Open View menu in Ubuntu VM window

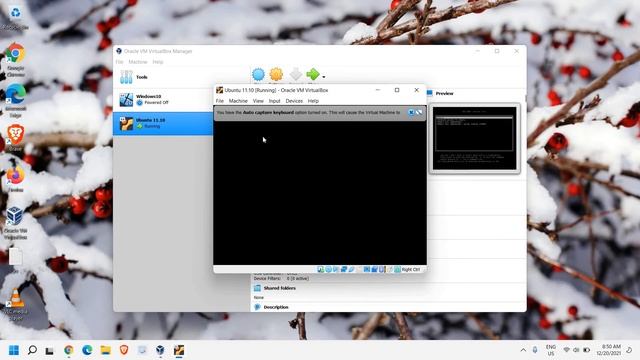pos(258,101)
